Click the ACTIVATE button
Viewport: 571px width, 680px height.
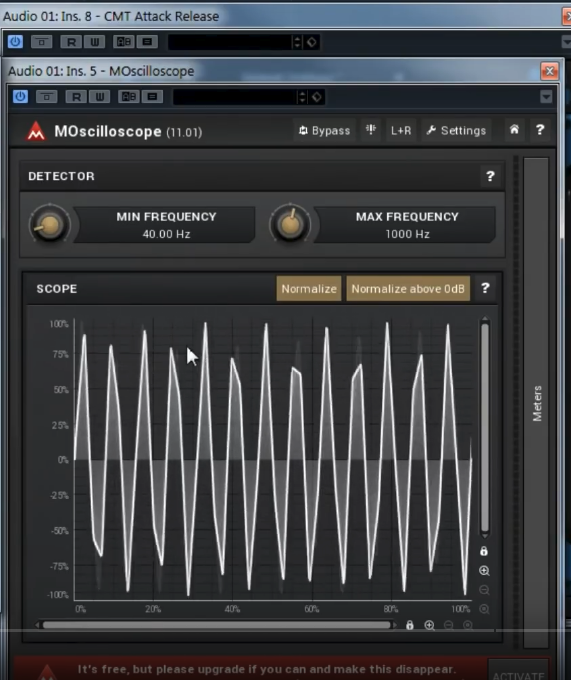(x=519, y=670)
